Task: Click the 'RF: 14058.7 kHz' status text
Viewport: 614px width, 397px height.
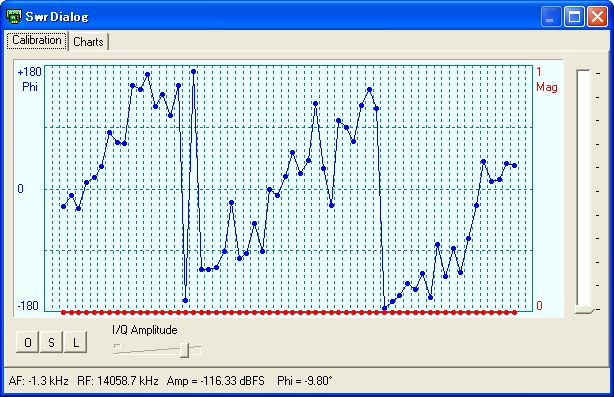Action: pyautogui.click(x=118, y=381)
